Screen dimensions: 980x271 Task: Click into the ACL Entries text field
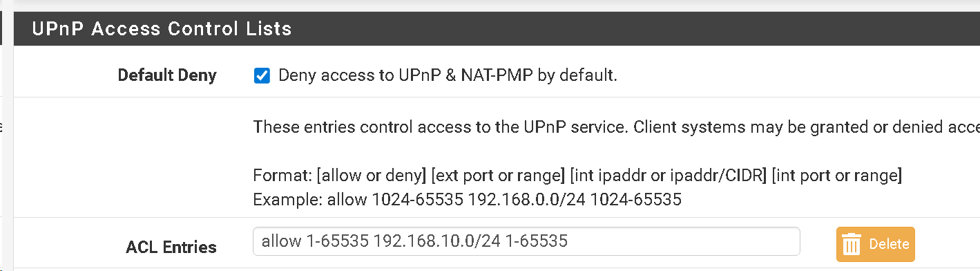point(526,241)
